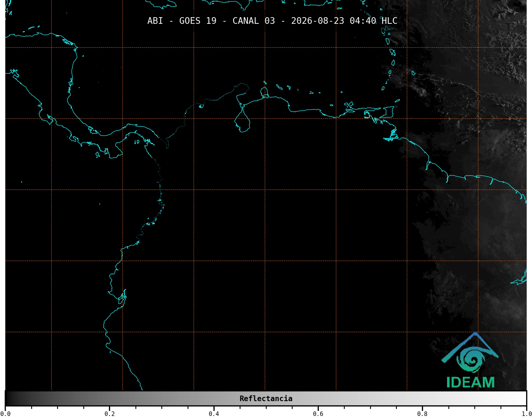Click the Reflectancia colorbar label
The image size is (532, 417).
pyautogui.click(x=266, y=398)
